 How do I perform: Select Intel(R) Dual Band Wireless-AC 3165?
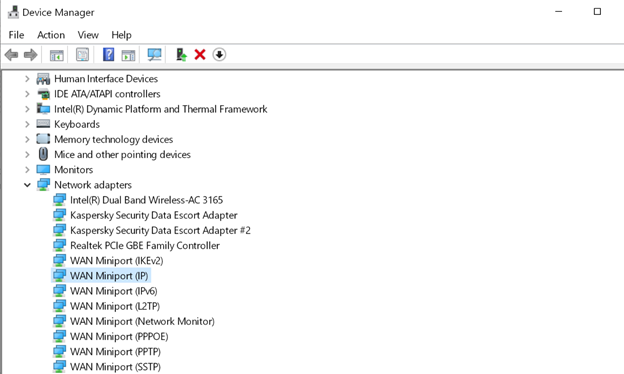146,200
